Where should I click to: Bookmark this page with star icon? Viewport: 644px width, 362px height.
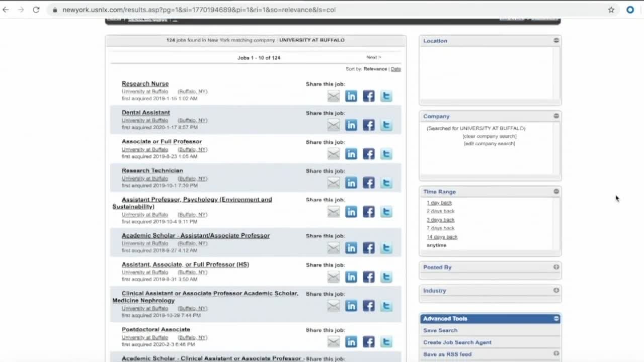pyautogui.click(x=611, y=10)
